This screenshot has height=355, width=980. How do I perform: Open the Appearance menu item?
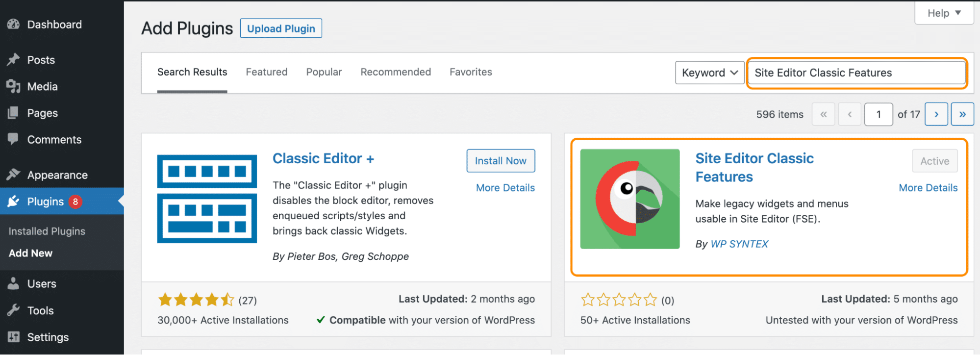62,175
